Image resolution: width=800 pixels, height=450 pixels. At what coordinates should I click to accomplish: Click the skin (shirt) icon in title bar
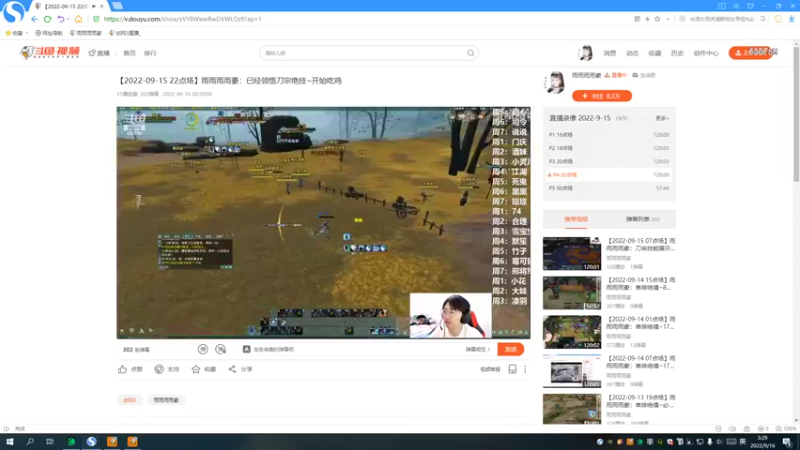(x=750, y=6)
